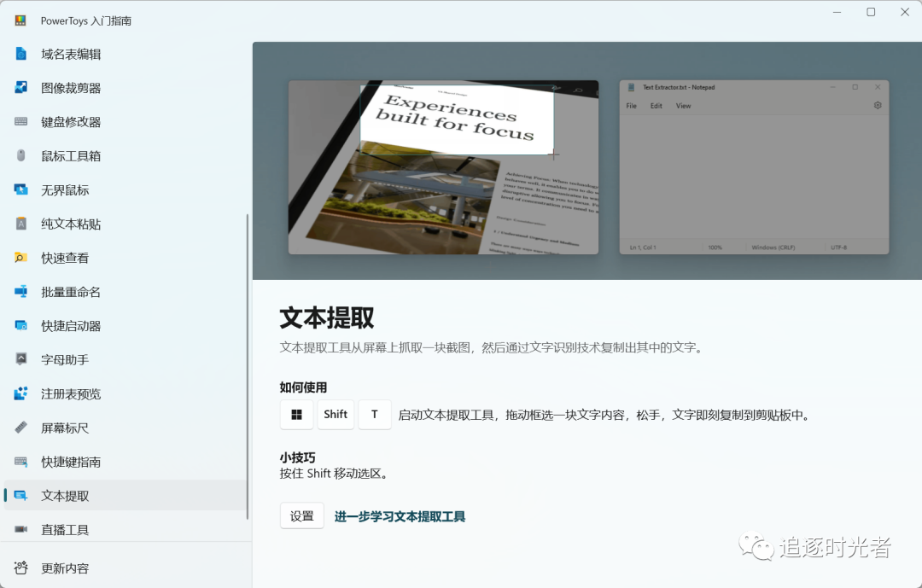Open the 进一步学习文本提取工具 link
This screenshot has height=588, width=922.
[x=399, y=516]
